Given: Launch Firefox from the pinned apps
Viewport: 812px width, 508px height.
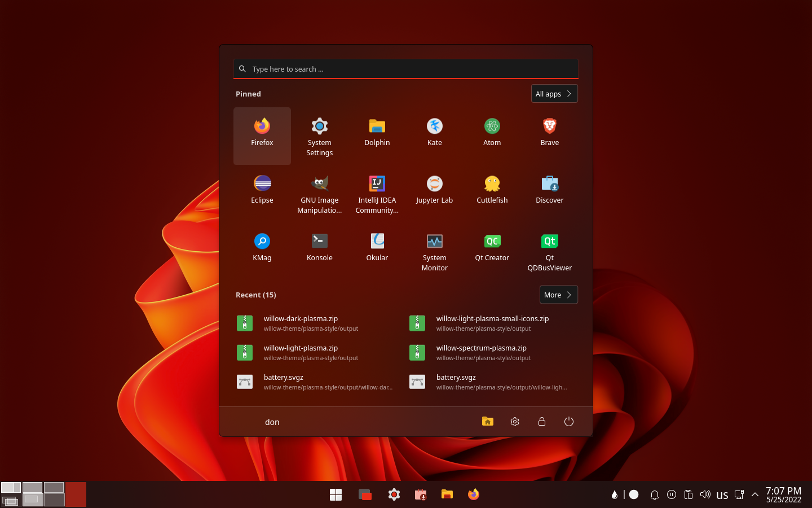Looking at the screenshot, I should (x=262, y=136).
